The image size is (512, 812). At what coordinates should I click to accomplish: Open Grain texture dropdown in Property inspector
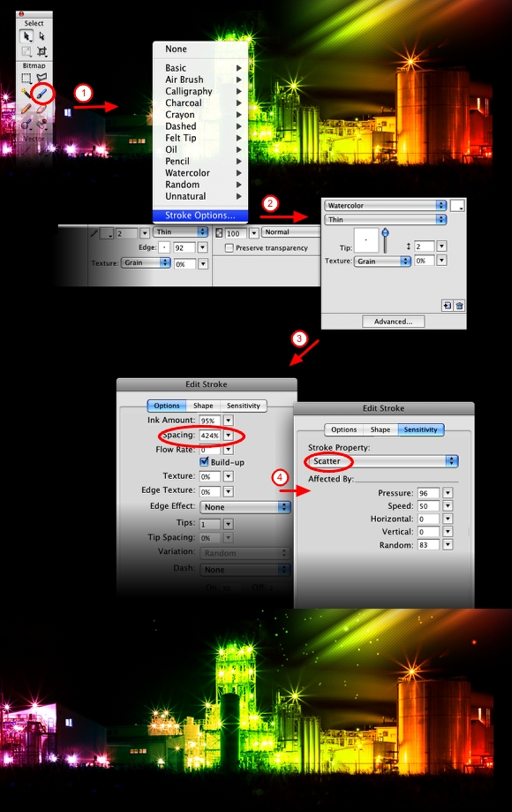(x=146, y=262)
